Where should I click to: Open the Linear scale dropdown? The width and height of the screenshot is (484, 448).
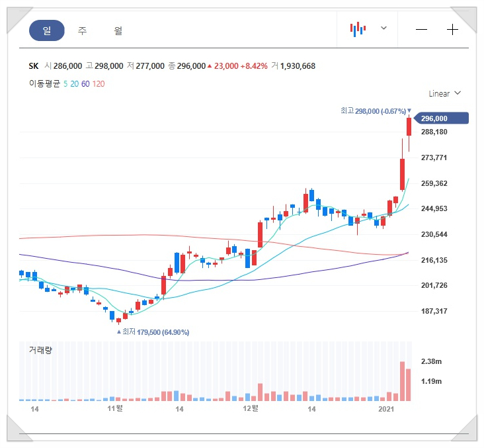(444, 93)
